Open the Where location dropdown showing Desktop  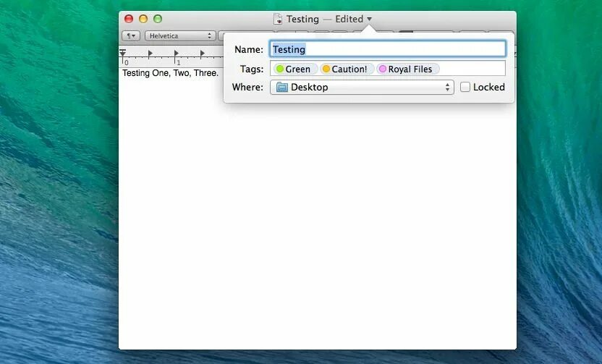click(x=362, y=87)
